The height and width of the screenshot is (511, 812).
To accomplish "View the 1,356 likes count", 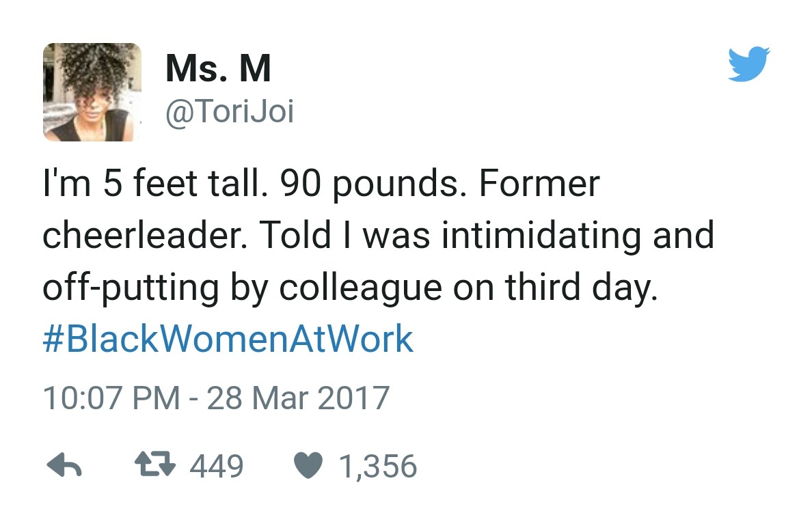I will coord(377,467).
